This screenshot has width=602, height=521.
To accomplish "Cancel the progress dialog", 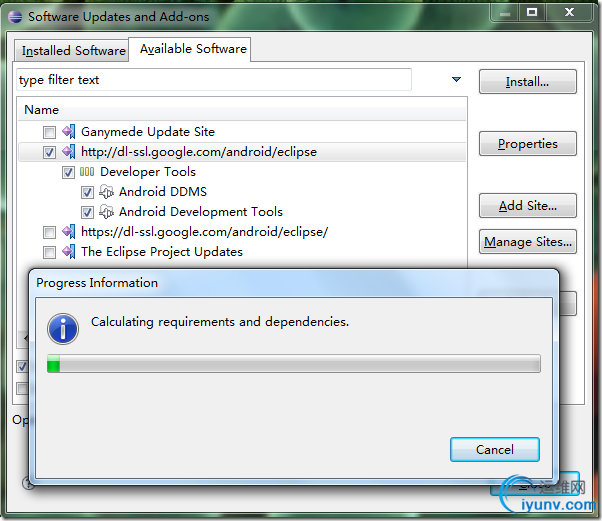I will 495,450.
